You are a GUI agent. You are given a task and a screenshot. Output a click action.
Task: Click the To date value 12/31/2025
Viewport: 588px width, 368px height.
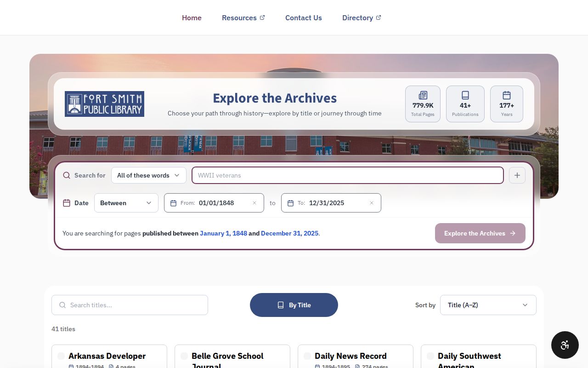click(x=327, y=203)
